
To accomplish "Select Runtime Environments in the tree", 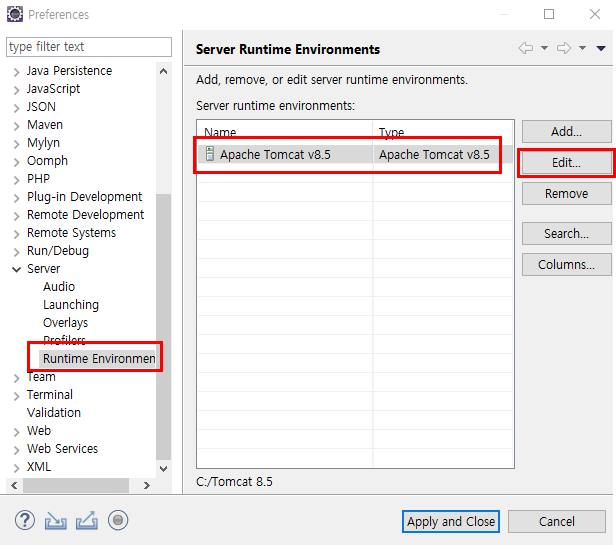I will 99,358.
